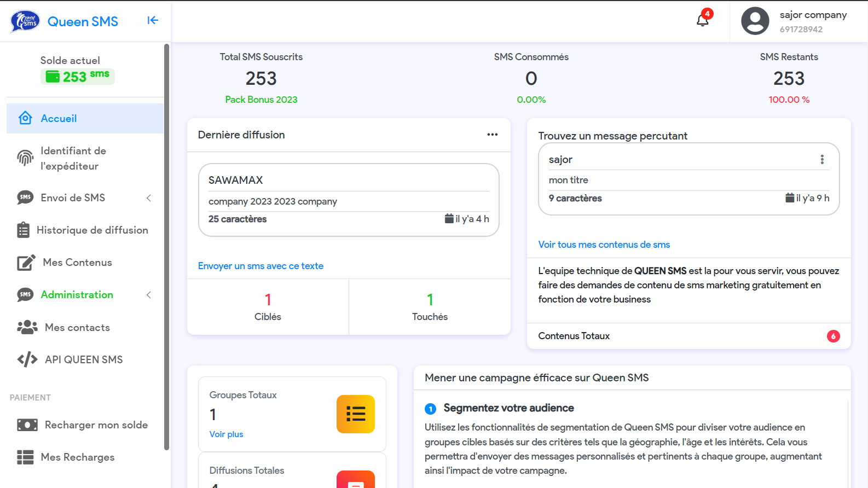Collapse the sidebar with the arrow icon
The width and height of the screenshot is (868, 488).
tap(153, 21)
